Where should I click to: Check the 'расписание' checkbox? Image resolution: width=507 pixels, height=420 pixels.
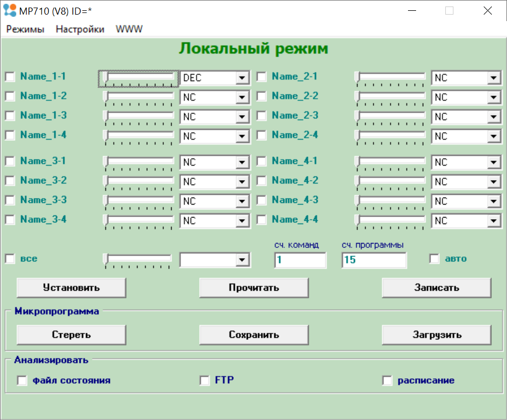click(387, 380)
